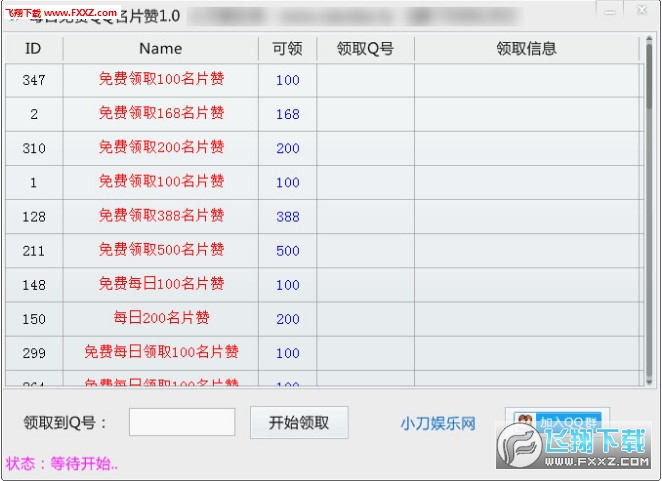
Task: Pick the 免费领取388名片赞 row
Action: (161, 216)
